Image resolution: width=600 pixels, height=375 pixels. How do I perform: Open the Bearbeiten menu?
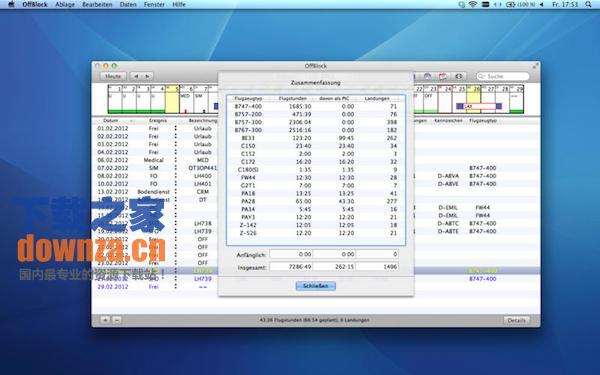coord(97,5)
